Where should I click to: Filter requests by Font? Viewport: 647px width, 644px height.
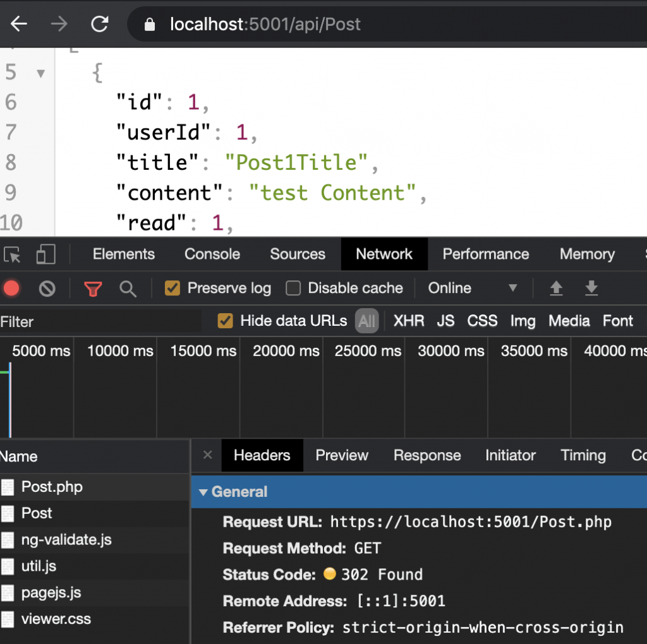tap(618, 321)
